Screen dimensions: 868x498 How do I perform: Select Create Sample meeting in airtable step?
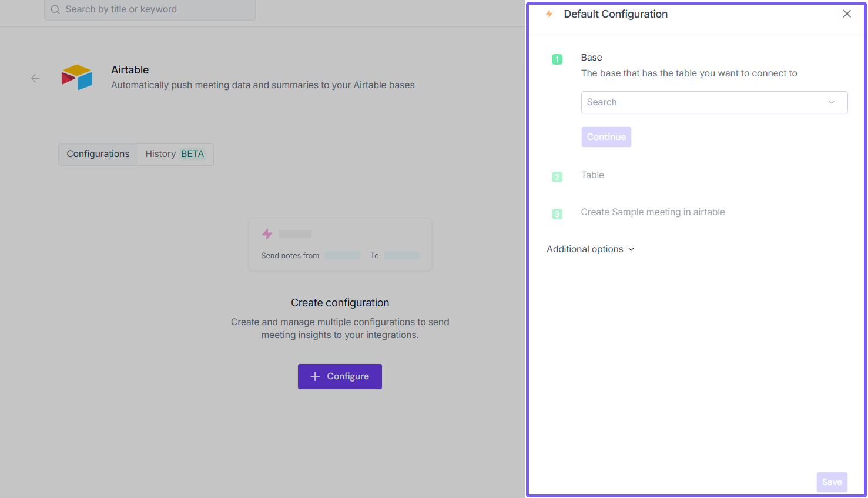click(652, 212)
